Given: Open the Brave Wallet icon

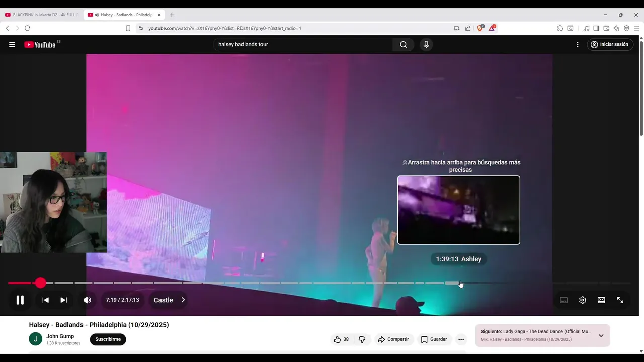Looking at the screenshot, I should click(x=606, y=28).
